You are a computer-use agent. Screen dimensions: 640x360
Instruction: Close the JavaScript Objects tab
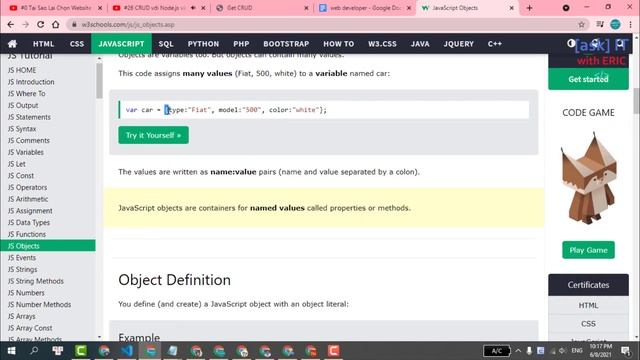(511, 8)
